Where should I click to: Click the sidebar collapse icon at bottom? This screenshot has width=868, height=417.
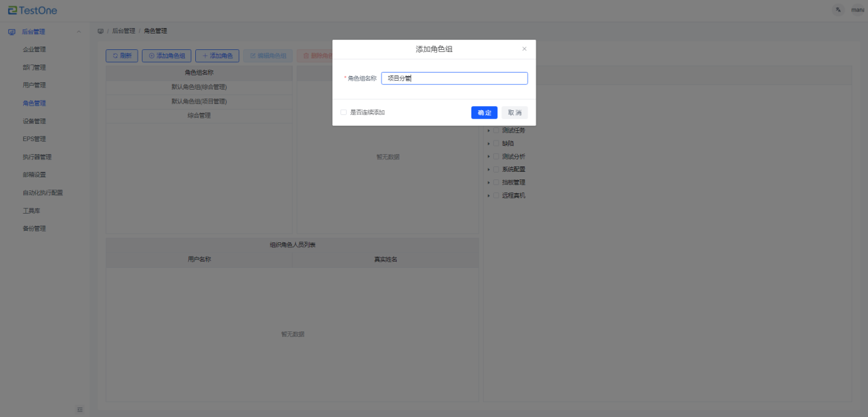tap(79, 409)
